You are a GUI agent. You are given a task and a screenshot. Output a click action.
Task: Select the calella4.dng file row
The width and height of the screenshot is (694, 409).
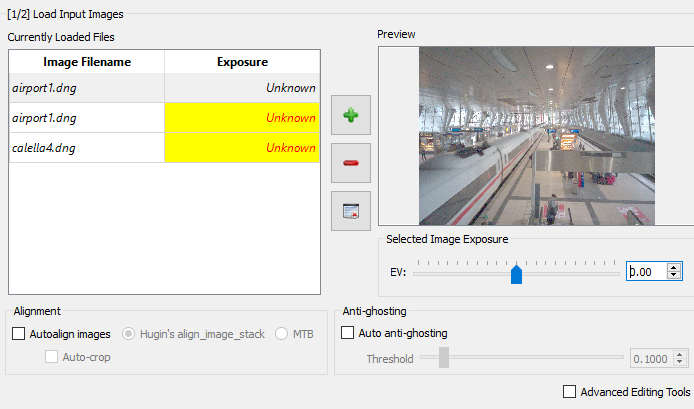164,148
